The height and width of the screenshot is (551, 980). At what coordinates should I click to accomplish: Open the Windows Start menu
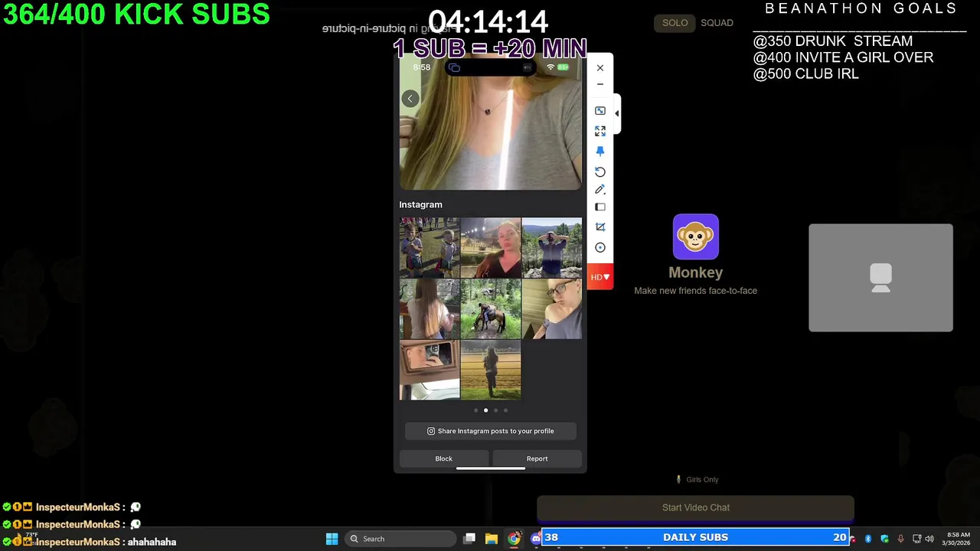tap(332, 539)
